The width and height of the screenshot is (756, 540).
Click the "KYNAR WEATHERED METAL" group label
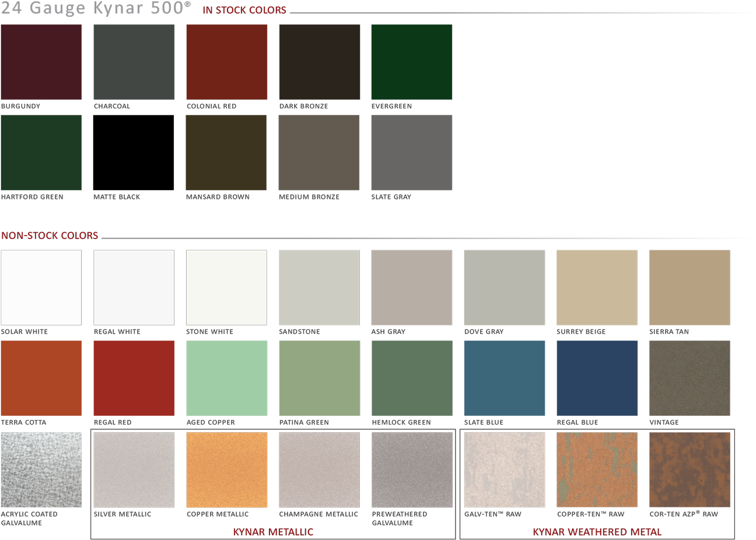(597, 532)
